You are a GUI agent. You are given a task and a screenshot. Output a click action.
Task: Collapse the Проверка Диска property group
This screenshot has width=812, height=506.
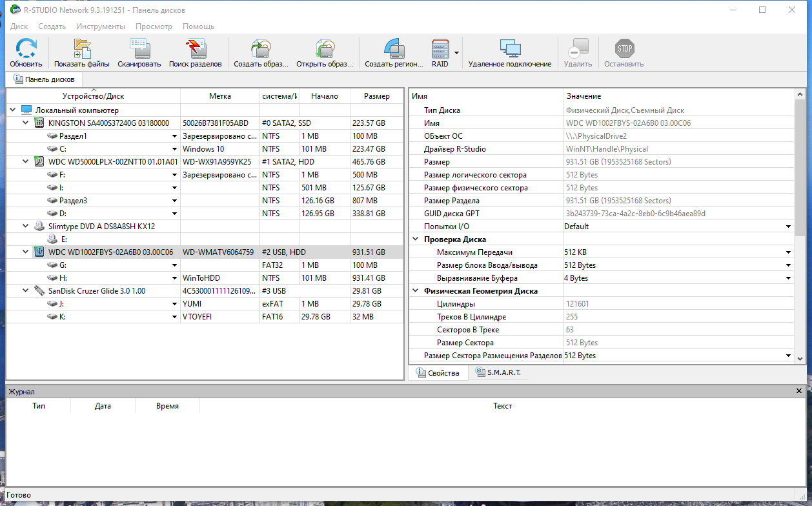(x=416, y=239)
